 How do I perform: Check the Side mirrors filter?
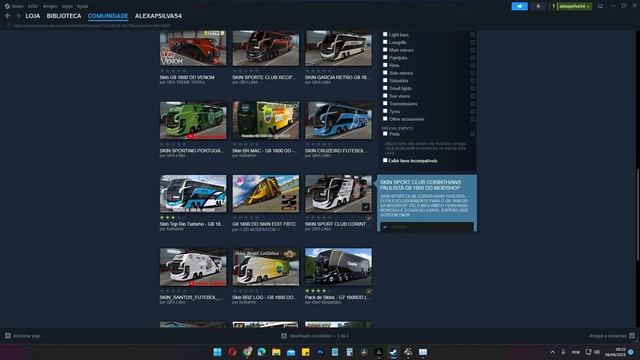[385, 73]
